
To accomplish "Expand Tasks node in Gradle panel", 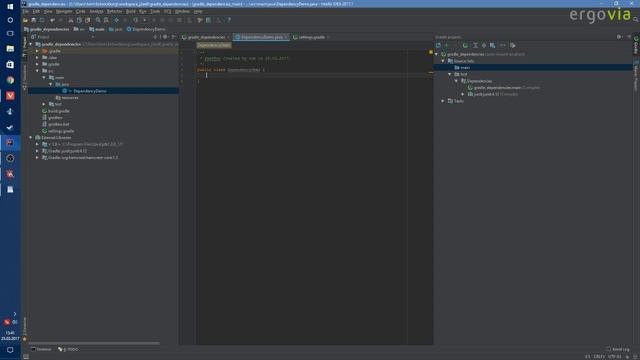I will pyautogui.click(x=443, y=101).
